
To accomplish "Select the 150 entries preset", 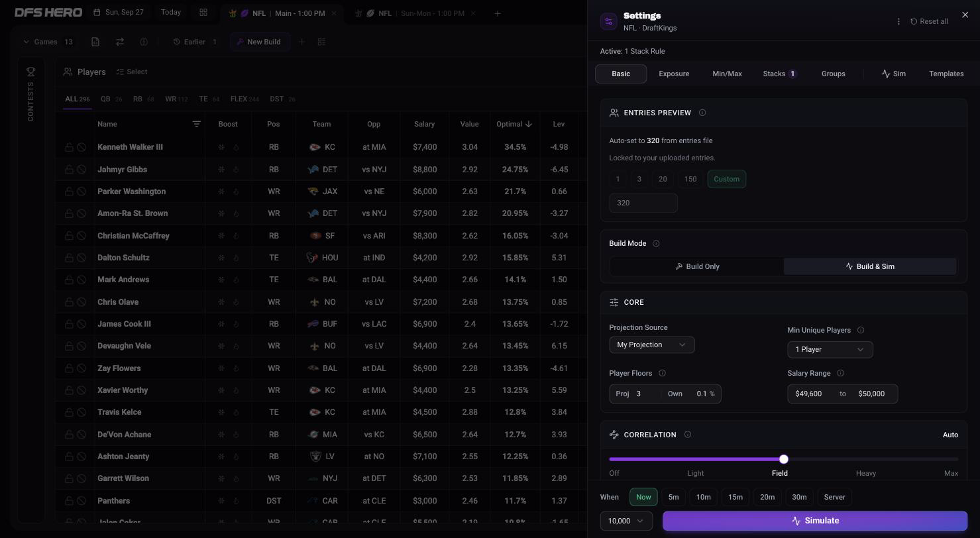I will [x=690, y=179].
